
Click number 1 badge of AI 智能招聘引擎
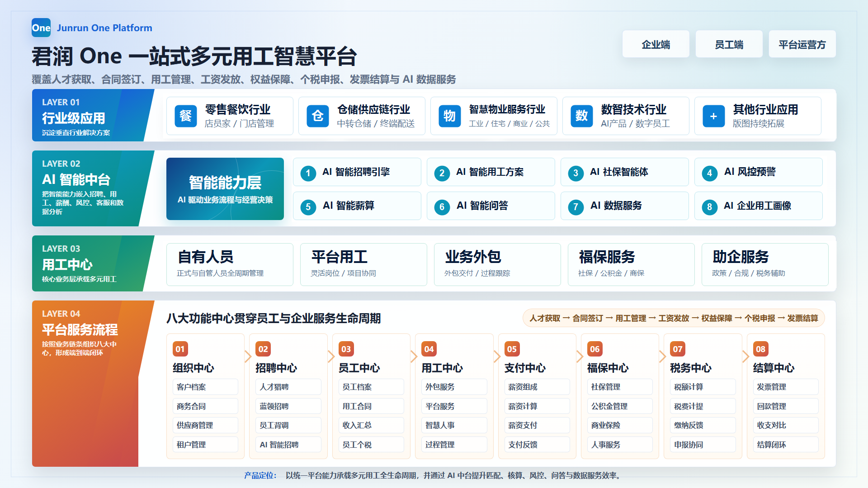308,173
